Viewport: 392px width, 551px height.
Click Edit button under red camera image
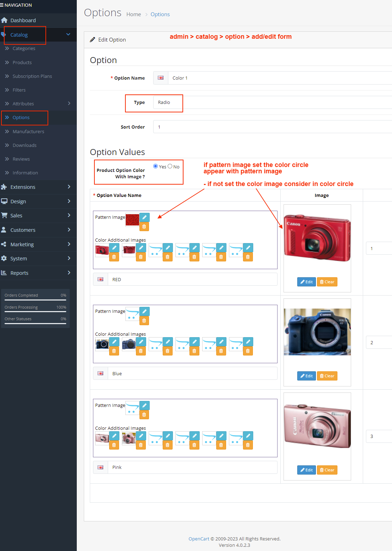click(x=306, y=282)
